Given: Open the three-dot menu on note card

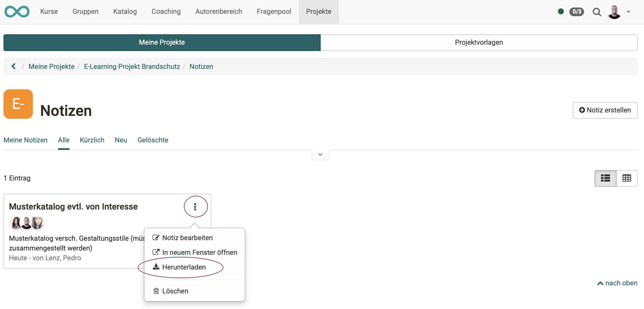Looking at the screenshot, I should (x=195, y=207).
